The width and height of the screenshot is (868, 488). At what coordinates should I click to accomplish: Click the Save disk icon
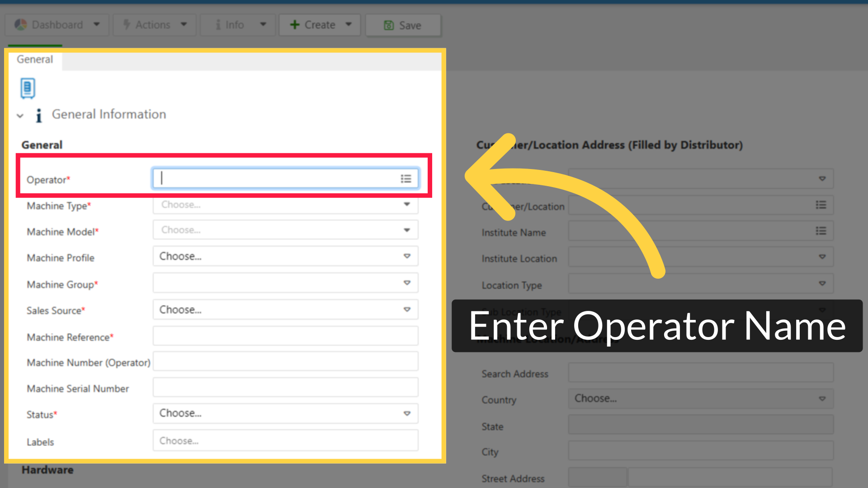[x=388, y=25]
